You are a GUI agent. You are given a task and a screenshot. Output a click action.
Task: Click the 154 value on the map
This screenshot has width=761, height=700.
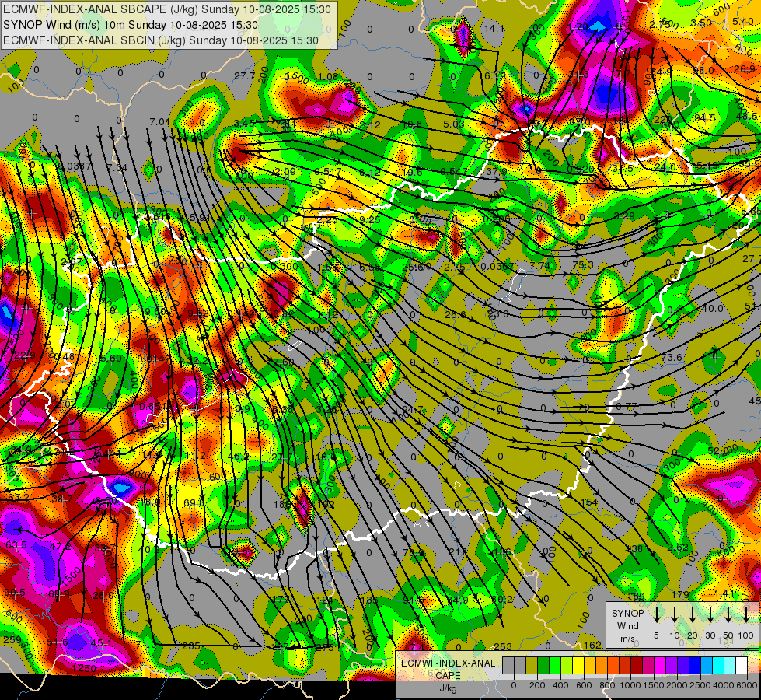pos(589,502)
